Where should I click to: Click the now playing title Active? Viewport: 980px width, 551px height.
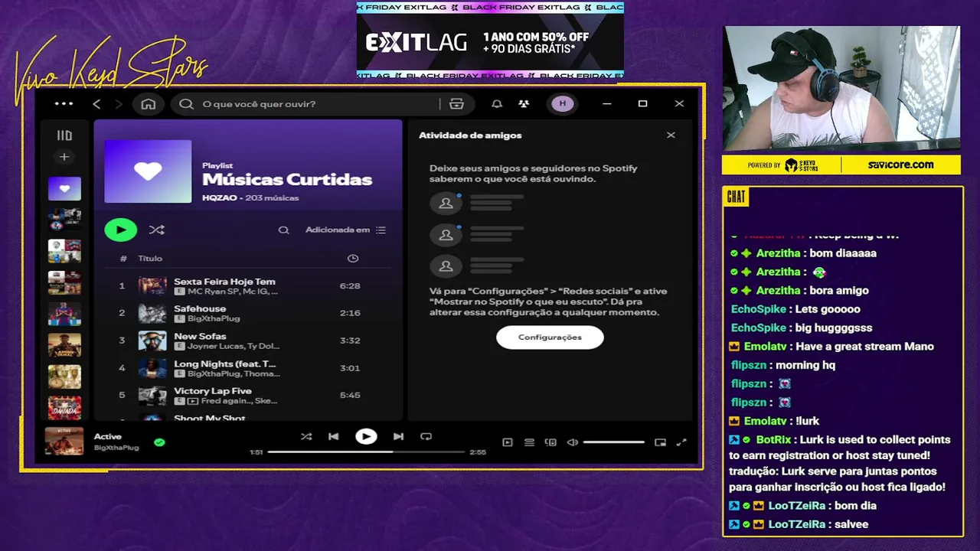[108, 436]
